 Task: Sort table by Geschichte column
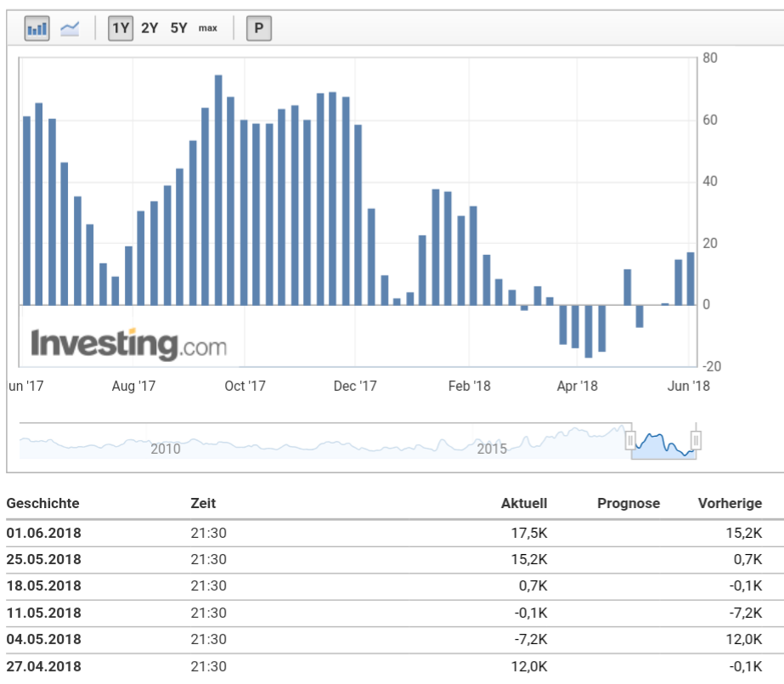[42, 503]
